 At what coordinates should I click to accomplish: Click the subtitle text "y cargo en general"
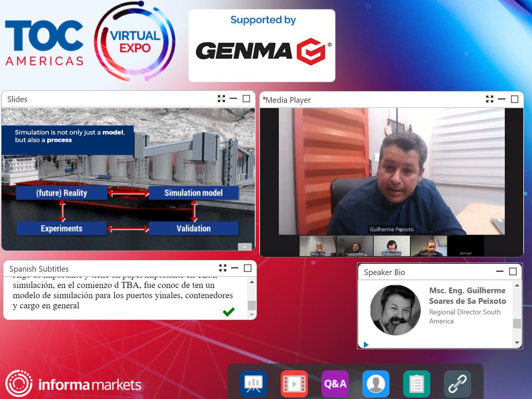pos(46,305)
